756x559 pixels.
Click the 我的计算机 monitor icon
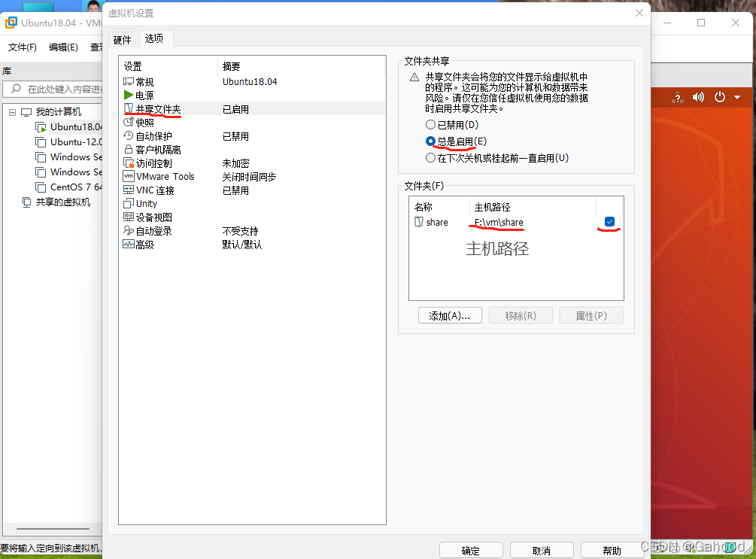click(x=26, y=112)
